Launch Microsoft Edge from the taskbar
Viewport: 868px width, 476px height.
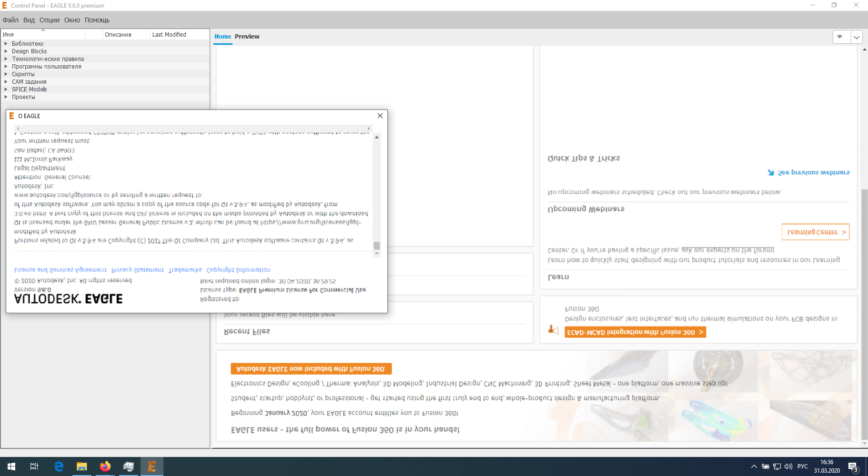pos(59,466)
